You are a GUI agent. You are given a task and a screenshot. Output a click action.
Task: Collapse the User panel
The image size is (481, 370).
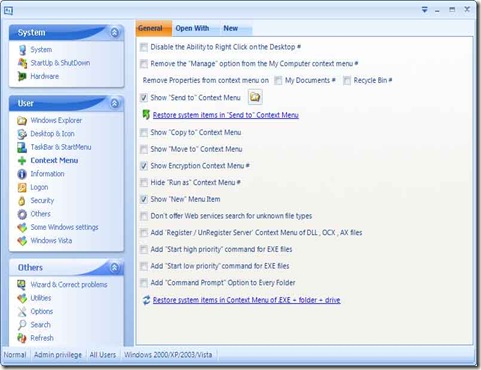point(114,103)
